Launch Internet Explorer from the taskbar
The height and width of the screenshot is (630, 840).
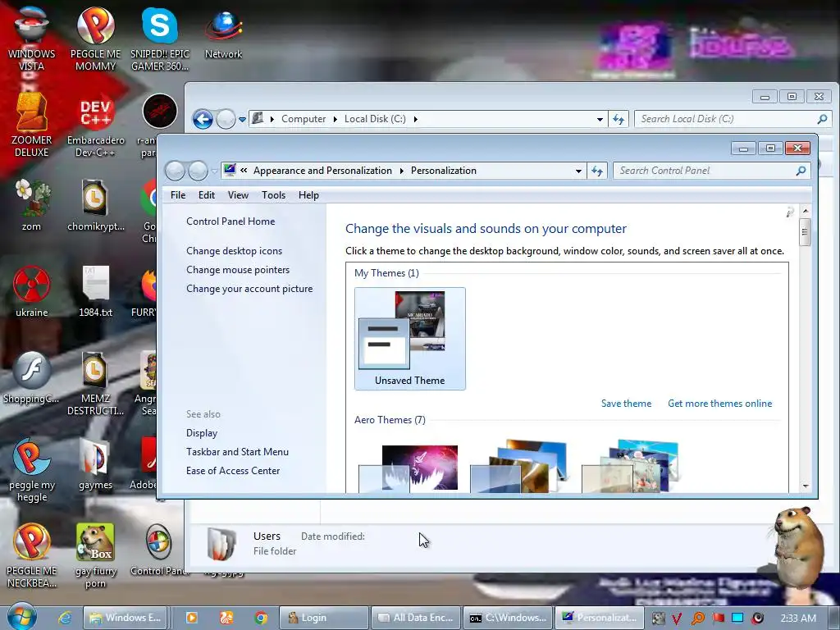pos(65,618)
